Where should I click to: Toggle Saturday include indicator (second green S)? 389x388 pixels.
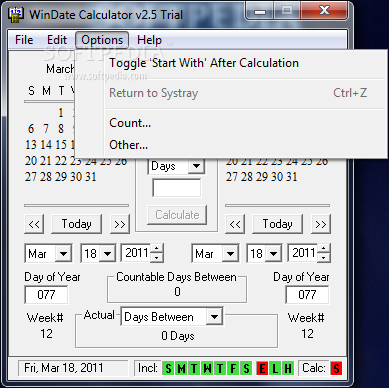[x=246, y=368]
